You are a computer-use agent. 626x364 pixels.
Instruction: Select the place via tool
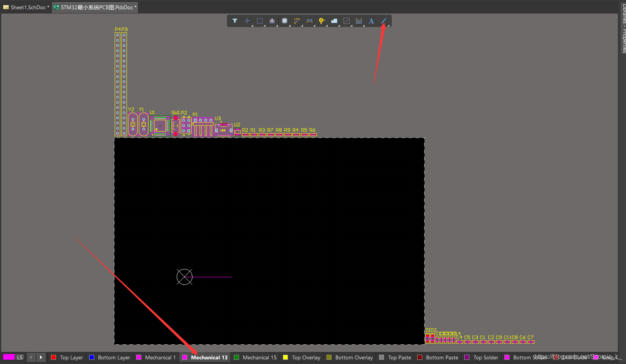[321, 21]
